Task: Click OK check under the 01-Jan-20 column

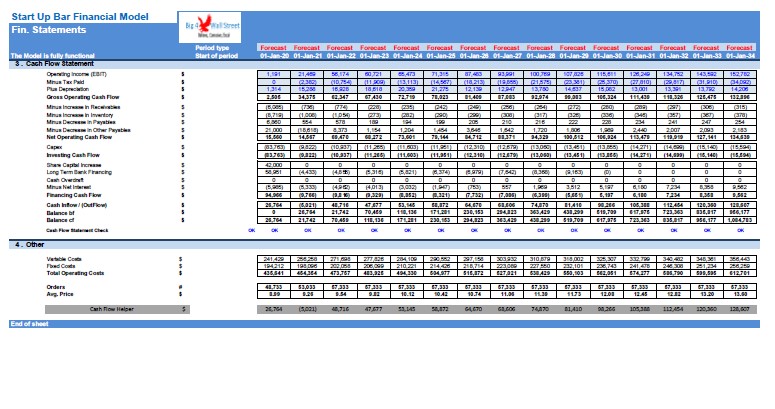Action: 274,230
